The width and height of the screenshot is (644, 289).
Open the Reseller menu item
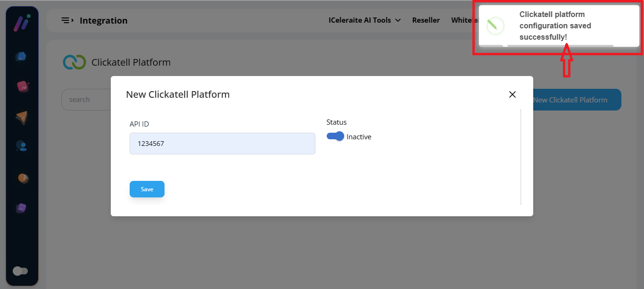pos(426,20)
